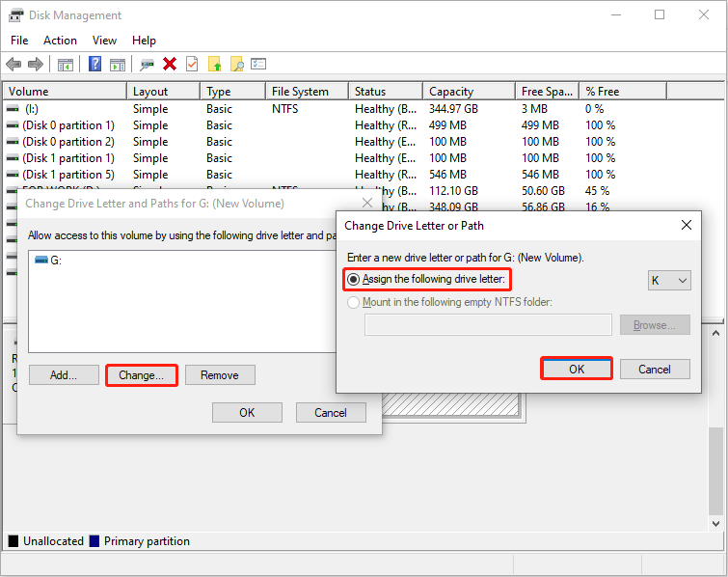Image resolution: width=728 pixels, height=577 pixels.
Task: Open the View menu
Action: click(x=104, y=41)
